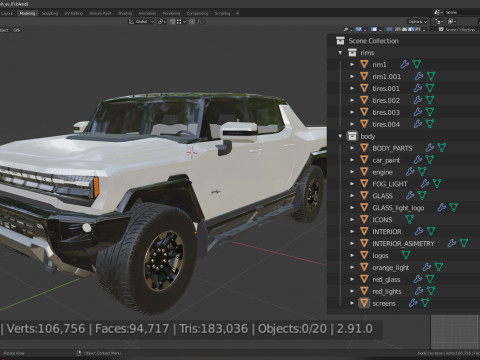Collapse the body collection

tap(340, 136)
